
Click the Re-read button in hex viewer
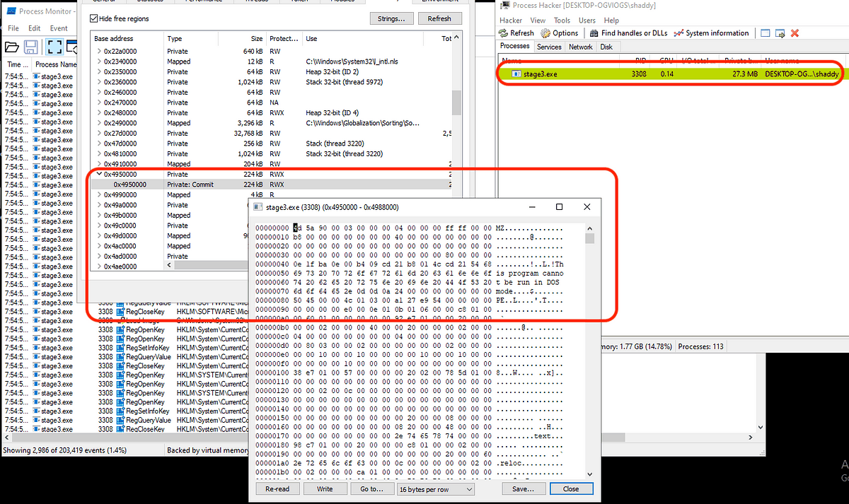click(277, 488)
